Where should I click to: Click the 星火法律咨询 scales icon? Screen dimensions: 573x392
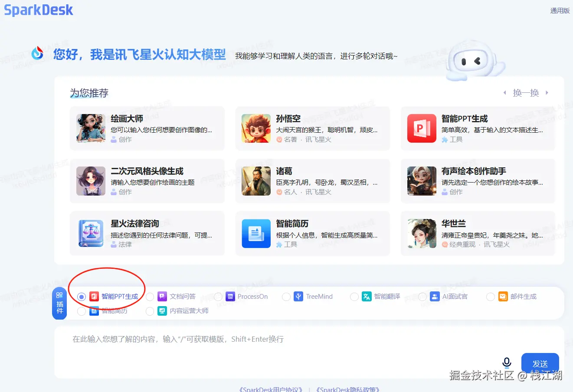(91, 233)
